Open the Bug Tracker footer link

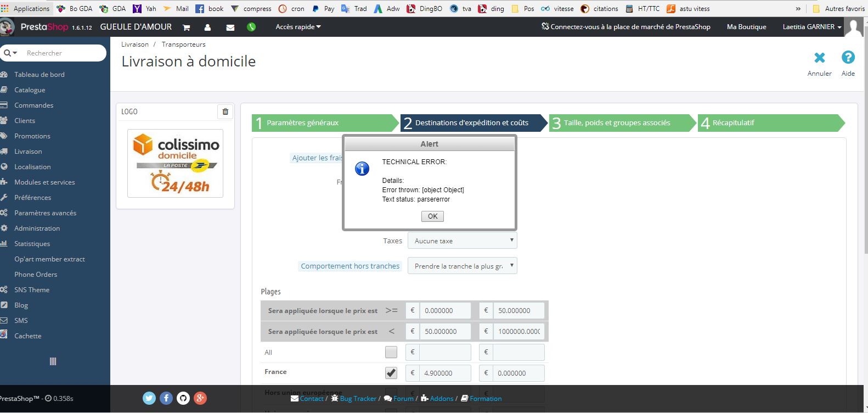[x=358, y=399]
